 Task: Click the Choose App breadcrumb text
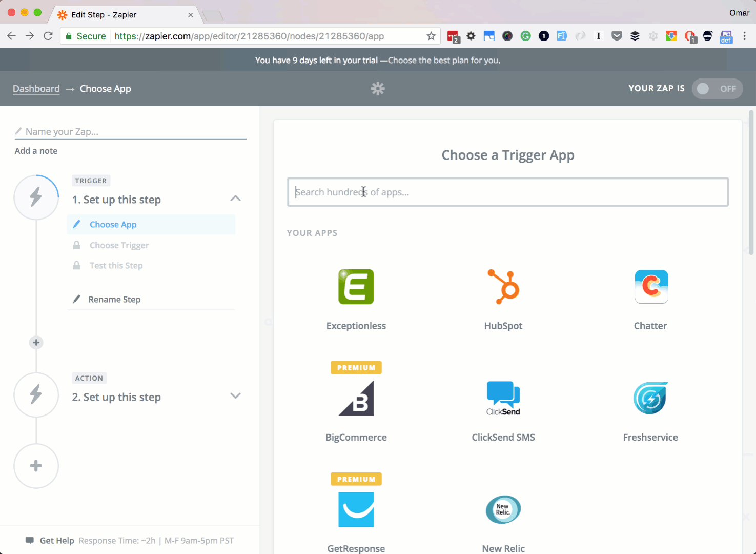(106, 88)
